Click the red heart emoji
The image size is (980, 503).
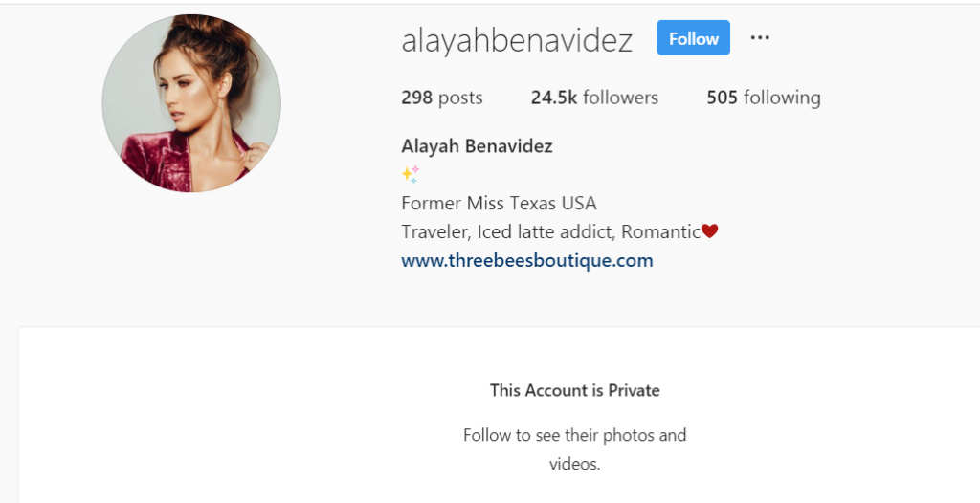click(709, 231)
